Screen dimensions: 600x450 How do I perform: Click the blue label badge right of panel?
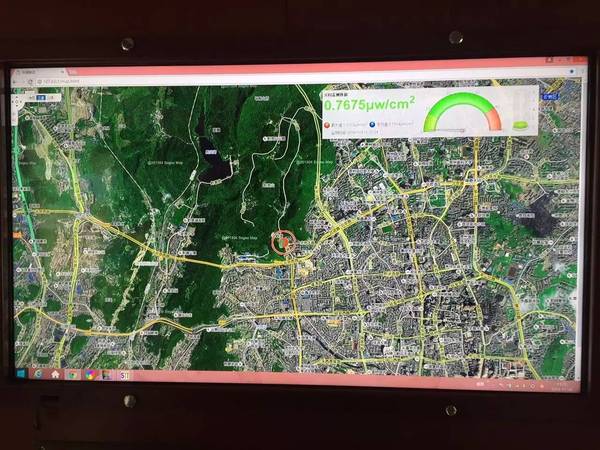551,96
